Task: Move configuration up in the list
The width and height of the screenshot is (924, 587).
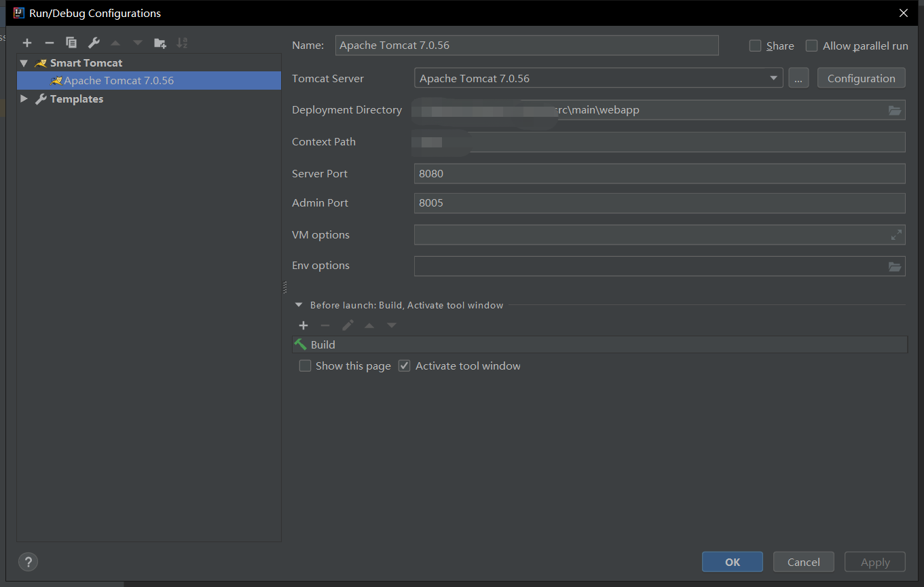Action: [x=115, y=43]
